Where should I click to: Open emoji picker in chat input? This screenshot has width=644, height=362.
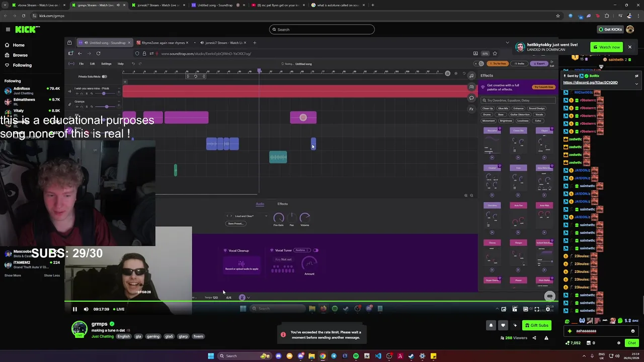click(632, 331)
